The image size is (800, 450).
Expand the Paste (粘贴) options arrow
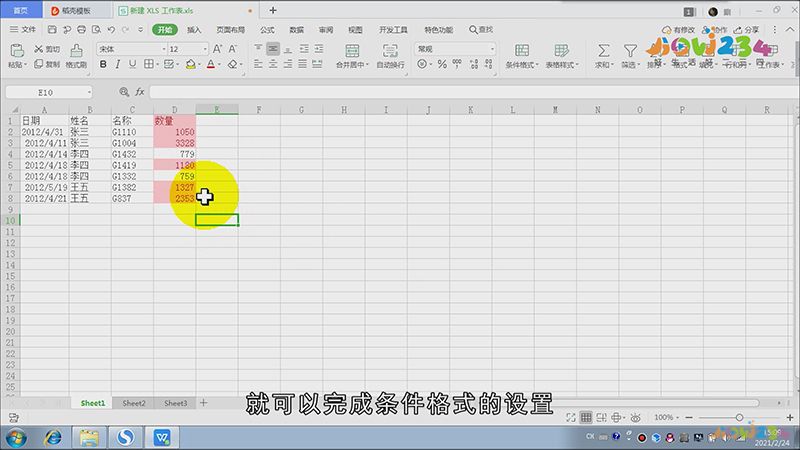[x=26, y=65]
